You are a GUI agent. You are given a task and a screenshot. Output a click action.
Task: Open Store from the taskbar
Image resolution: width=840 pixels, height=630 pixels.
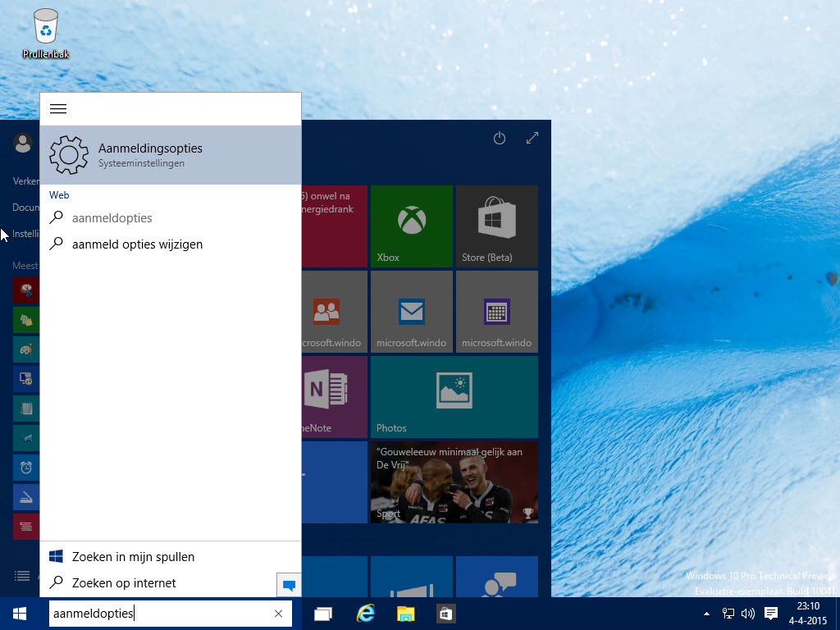445,614
